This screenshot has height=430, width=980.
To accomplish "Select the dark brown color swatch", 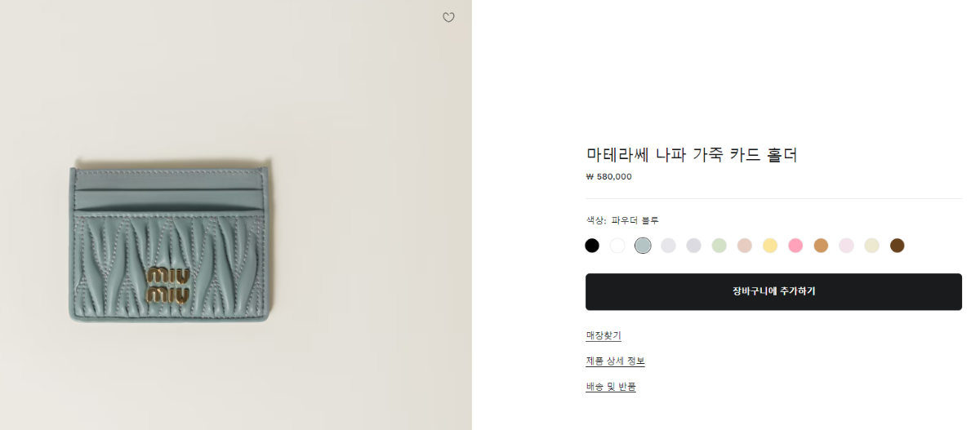I will click(x=897, y=246).
